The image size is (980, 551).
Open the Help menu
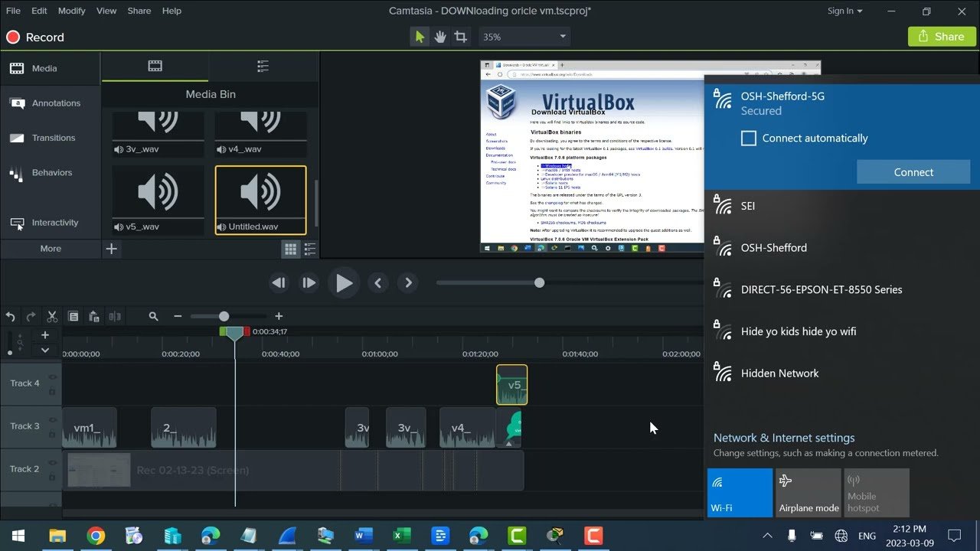point(172,11)
